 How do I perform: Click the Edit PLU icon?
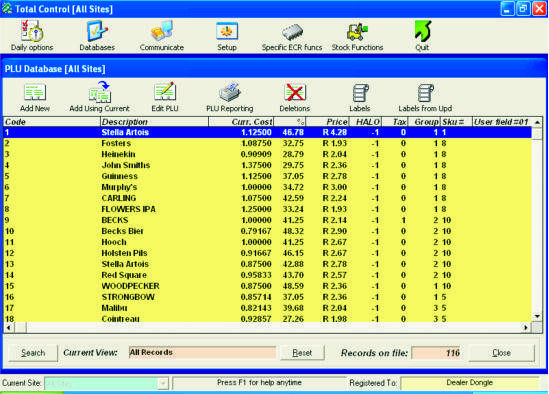(165, 97)
